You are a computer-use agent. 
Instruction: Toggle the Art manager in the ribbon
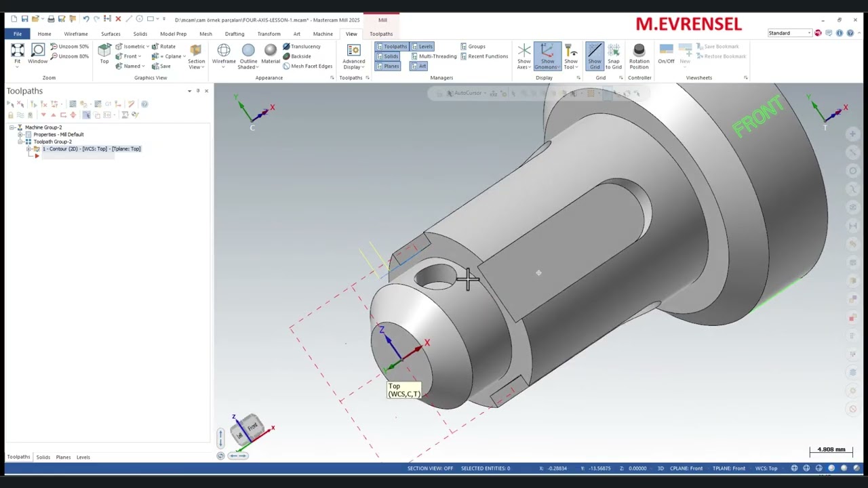tap(419, 66)
